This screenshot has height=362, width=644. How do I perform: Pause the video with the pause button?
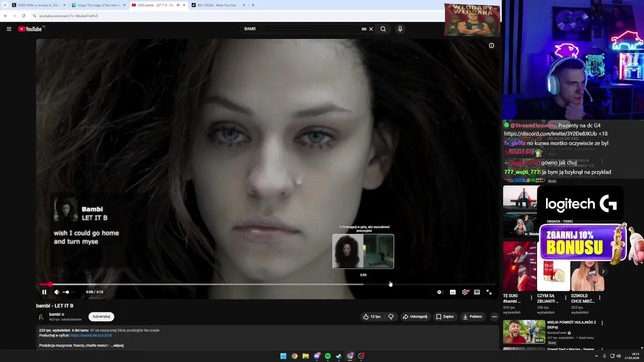(x=44, y=292)
